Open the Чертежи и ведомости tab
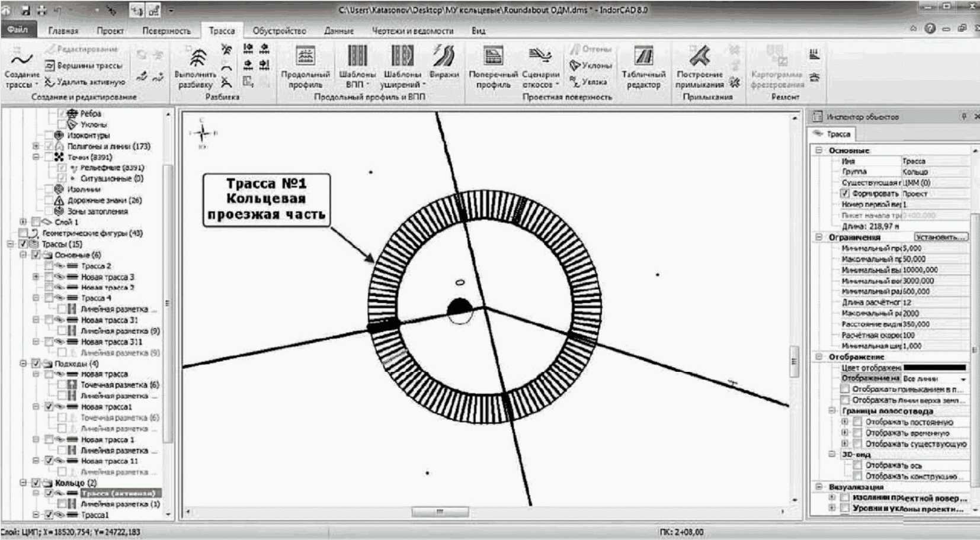Screen dimensions: 980x540 412,31
